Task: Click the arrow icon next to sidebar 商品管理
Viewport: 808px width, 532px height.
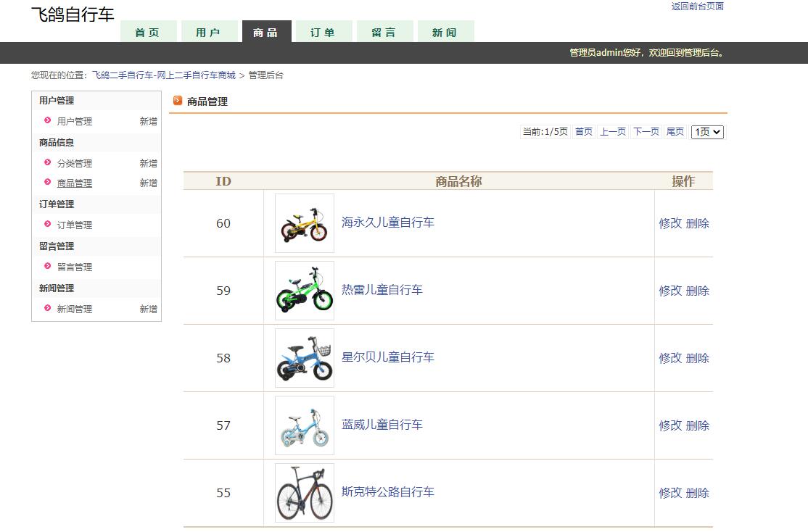Action: click(46, 183)
